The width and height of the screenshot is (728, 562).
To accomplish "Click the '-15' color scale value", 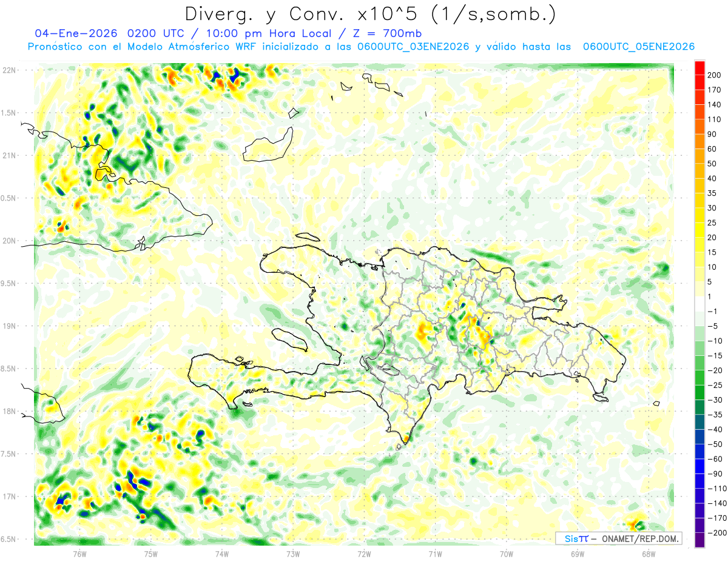I will [x=715, y=356].
